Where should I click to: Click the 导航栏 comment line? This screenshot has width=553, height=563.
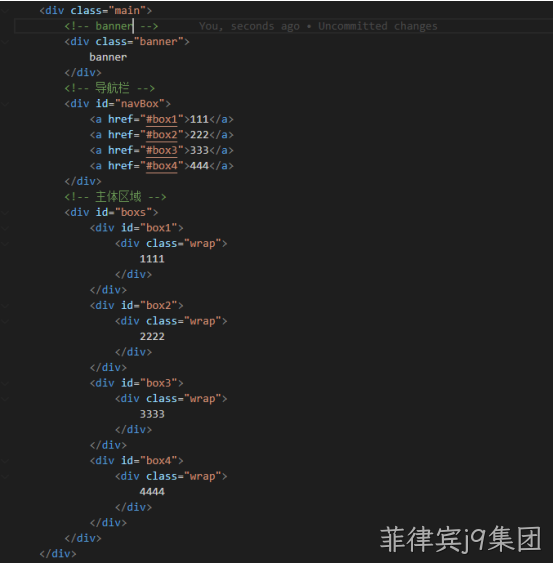pos(110,88)
